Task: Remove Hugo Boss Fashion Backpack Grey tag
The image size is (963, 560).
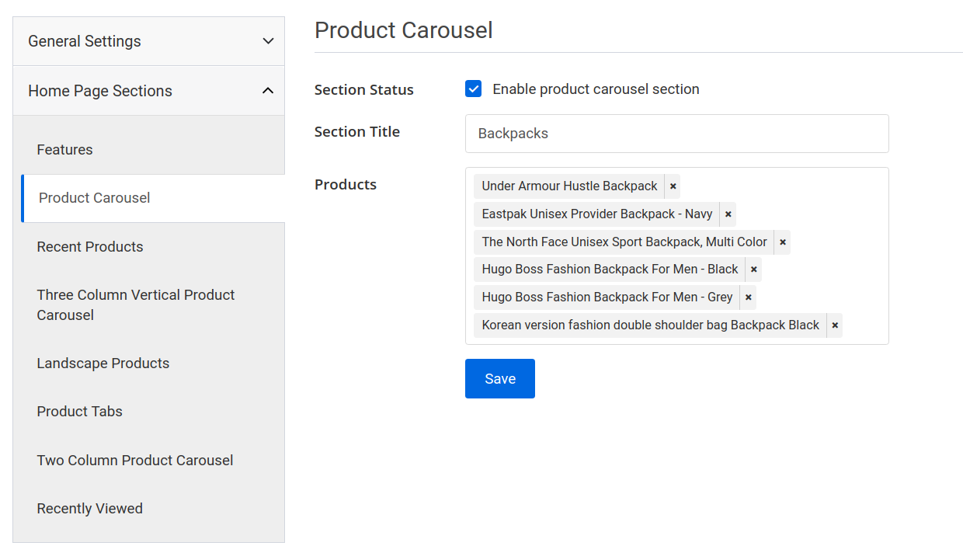Action: [x=747, y=297]
